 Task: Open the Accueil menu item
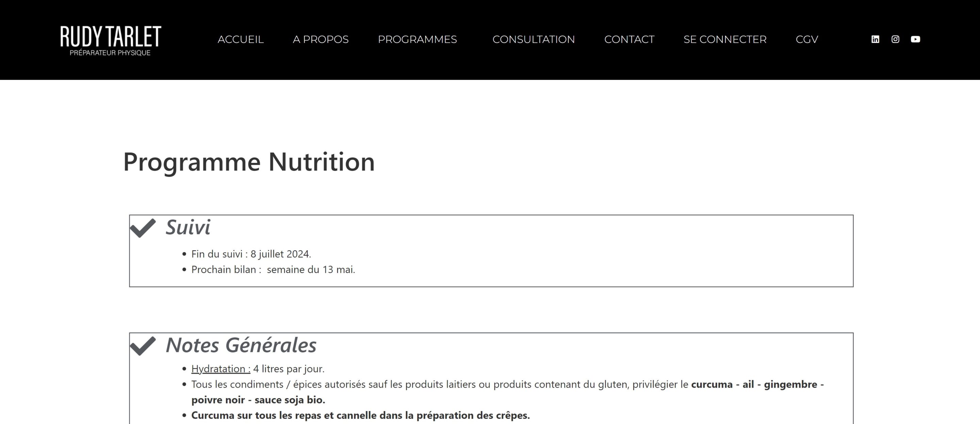(241, 39)
